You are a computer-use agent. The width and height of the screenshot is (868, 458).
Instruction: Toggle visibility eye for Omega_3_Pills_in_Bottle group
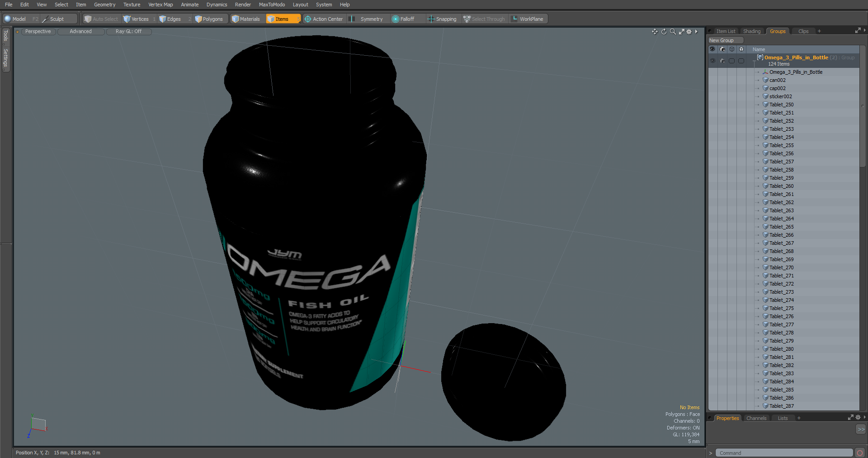click(x=712, y=61)
